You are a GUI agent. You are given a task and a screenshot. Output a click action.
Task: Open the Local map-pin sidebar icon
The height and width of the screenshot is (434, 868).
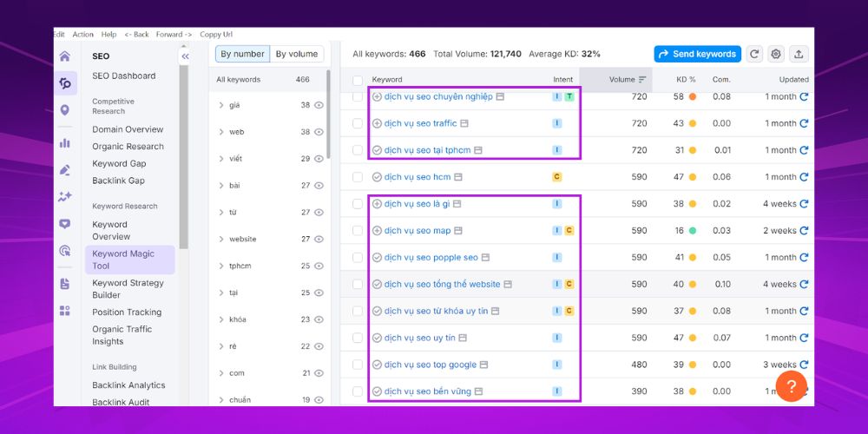coord(65,110)
